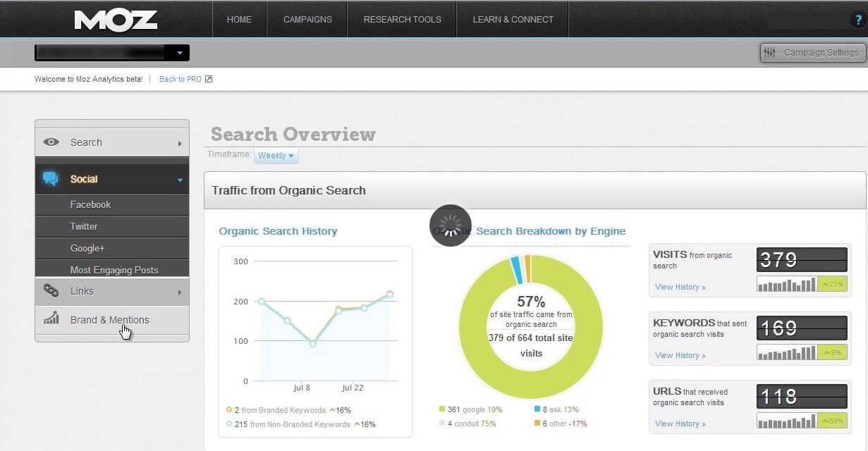The image size is (868, 451).
Task: Click the external link icon by Back to PRO
Action: click(209, 79)
